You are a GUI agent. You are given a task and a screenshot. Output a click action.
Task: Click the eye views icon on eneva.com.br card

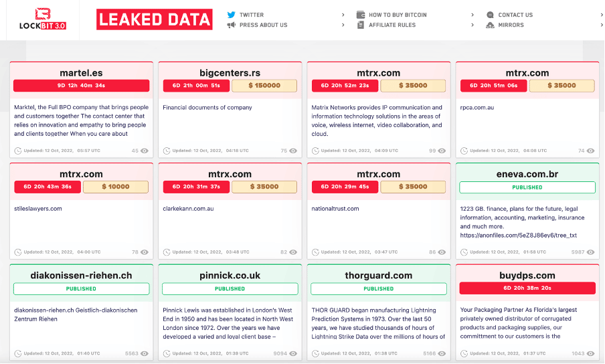tap(591, 252)
